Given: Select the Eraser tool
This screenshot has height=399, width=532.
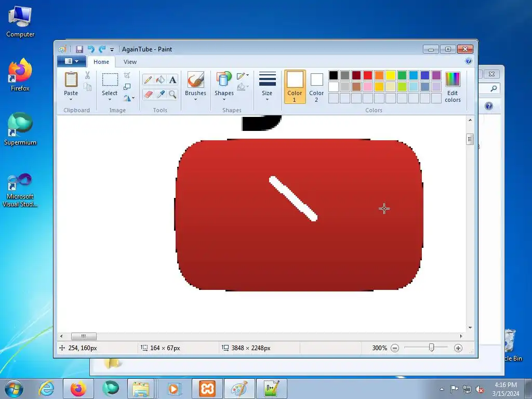Looking at the screenshot, I should click(x=148, y=94).
